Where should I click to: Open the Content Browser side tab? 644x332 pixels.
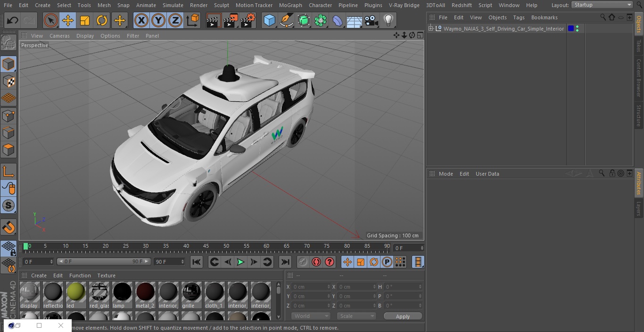coord(639,78)
